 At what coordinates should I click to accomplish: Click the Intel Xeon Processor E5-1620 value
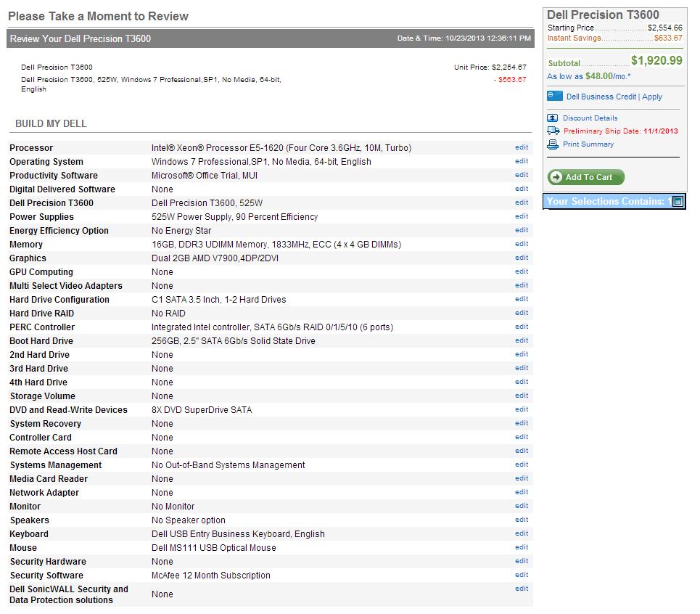pos(281,148)
